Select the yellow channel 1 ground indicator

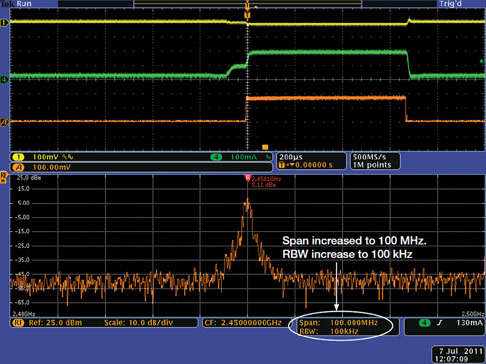click(x=4, y=23)
